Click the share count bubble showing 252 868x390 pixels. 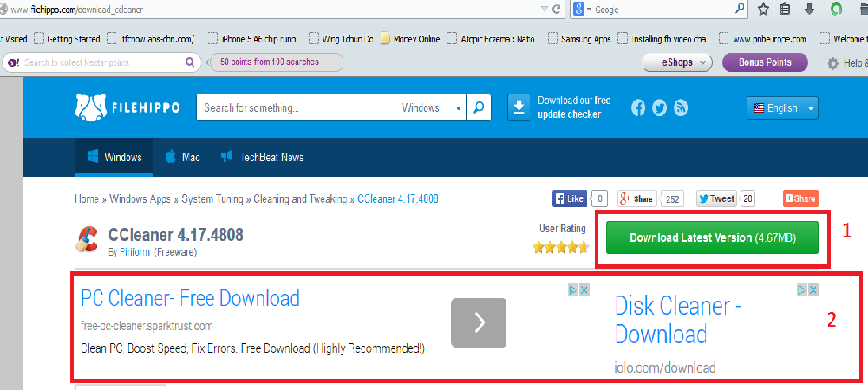(x=672, y=198)
